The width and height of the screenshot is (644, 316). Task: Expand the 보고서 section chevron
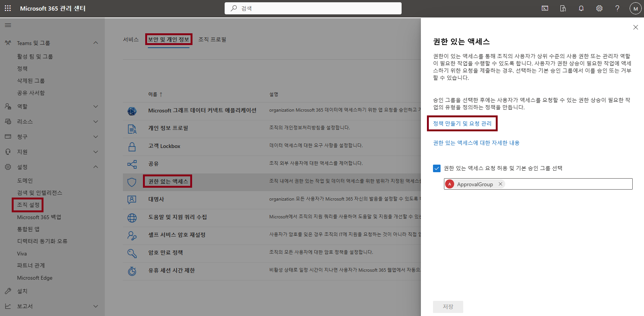pyautogui.click(x=96, y=306)
